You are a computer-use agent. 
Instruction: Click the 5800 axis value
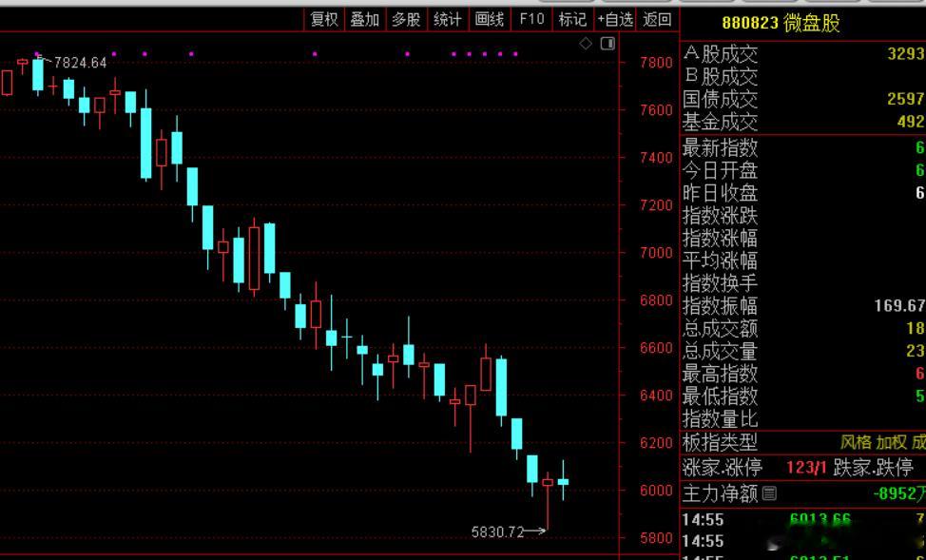coord(656,538)
